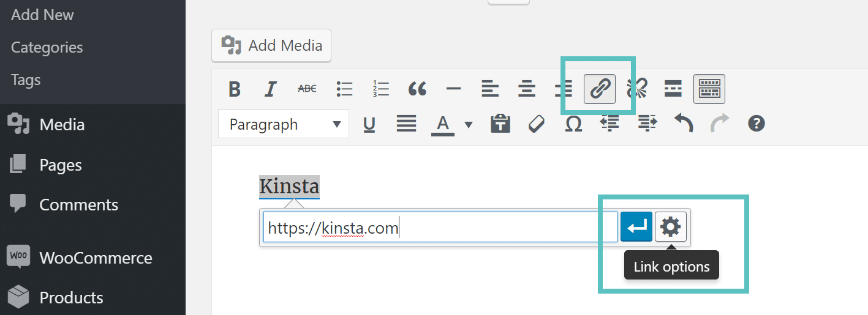The height and width of the screenshot is (315, 868).
Task: Toggle Paste as text clipboard icon
Action: tap(500, 124)
